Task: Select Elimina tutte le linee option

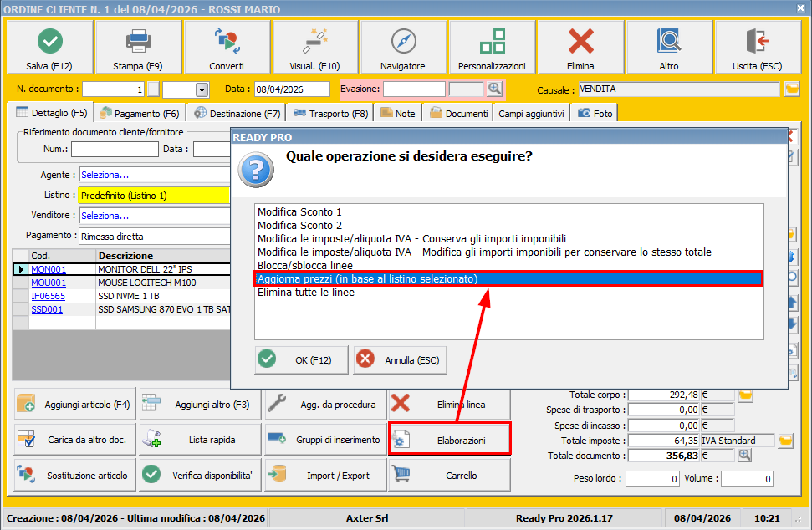Action: (x=508, y=293)
